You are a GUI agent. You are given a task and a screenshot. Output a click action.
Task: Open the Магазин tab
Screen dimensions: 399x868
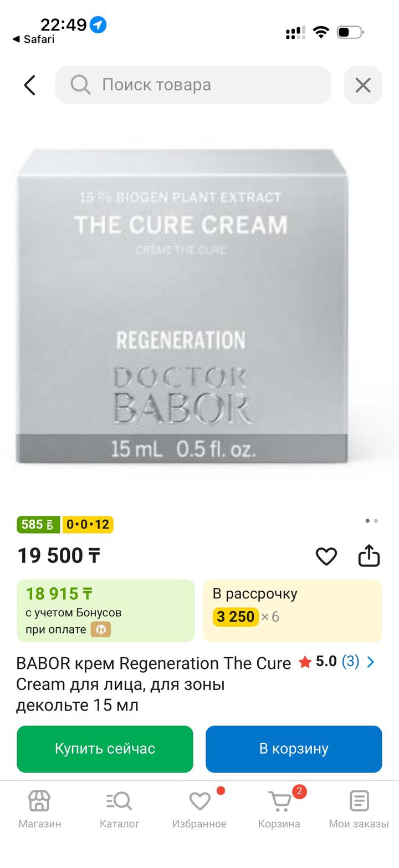(x=40, y=809)
